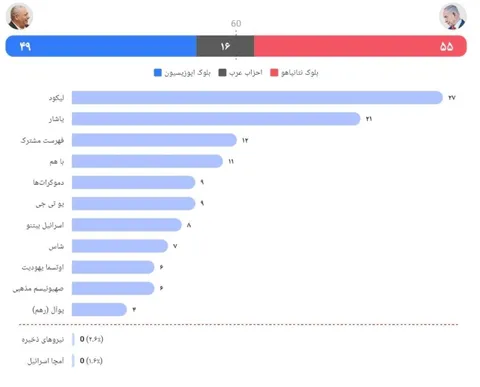Click the gray Arab parties segment showing ۱۶

(x=225, y=46)
